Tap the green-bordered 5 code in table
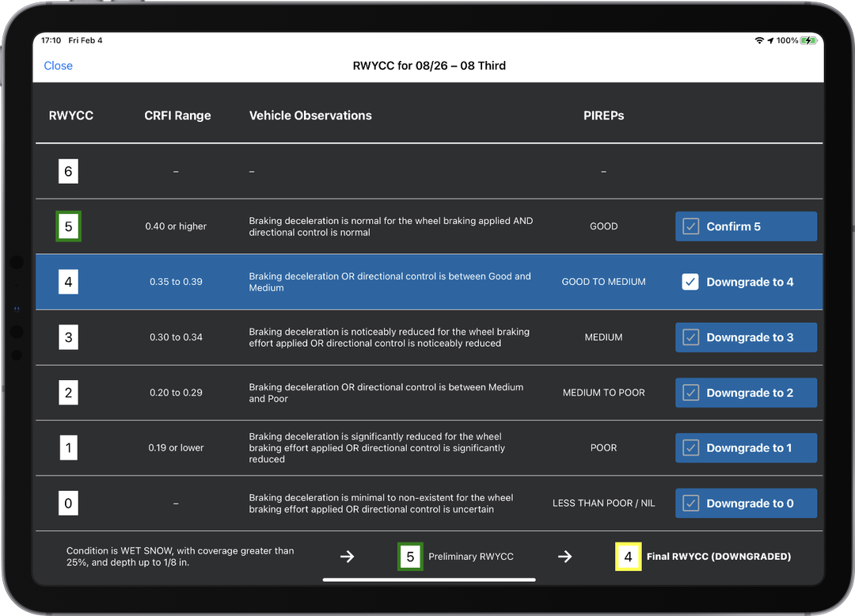The image size is (855, 616). pyautogui.click(x=68, y=226)
